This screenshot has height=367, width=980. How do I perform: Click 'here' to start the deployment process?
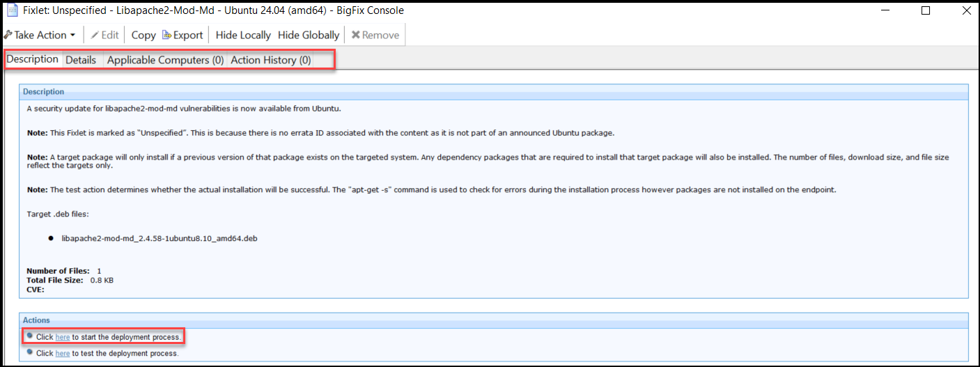tap(63, 337)
